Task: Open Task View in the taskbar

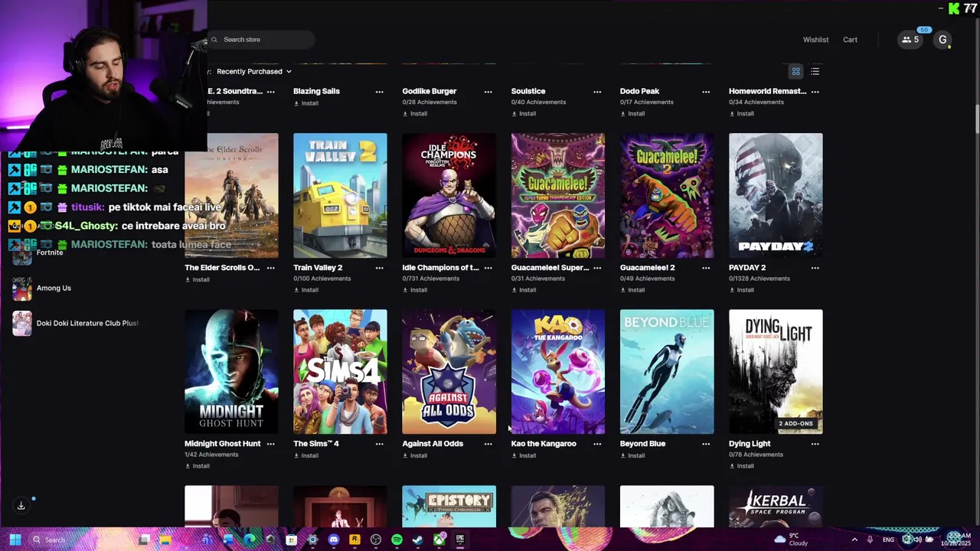Action: [143, 540]
